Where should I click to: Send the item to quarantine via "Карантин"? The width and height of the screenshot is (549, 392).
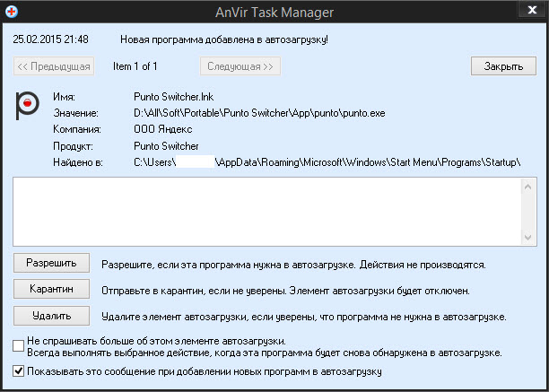coord(51,289)
